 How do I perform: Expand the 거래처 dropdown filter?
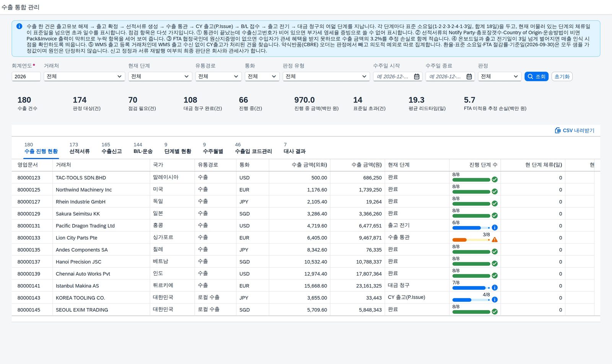pyautogui.click(x=84, y=76)
